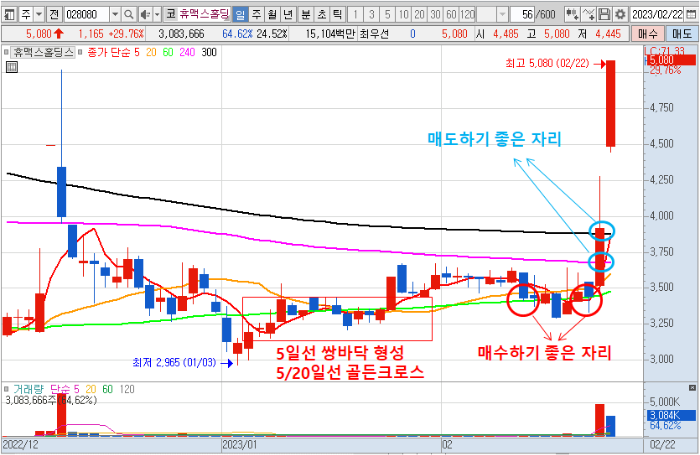This screenshot has width=700, height=455.
Task: Click the magnifier stock search icon
Action: pos(129,15)
